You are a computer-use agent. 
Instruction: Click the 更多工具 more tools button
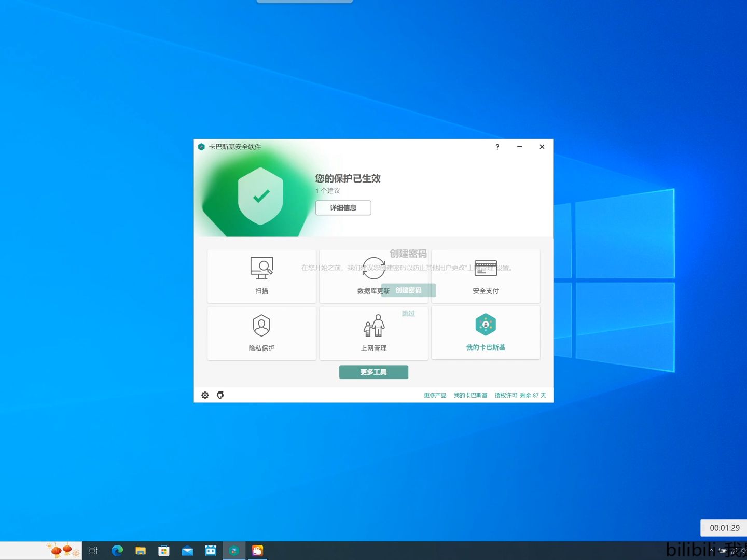pyautogui.click(x=374, y=372)
